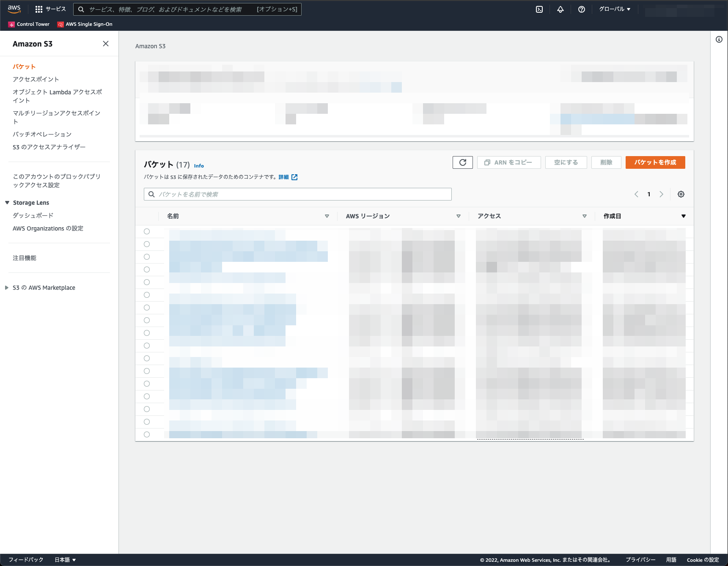Select the first bucket row radio button
Viewport: 728px width, 566px height.
[x=147, y=231]
